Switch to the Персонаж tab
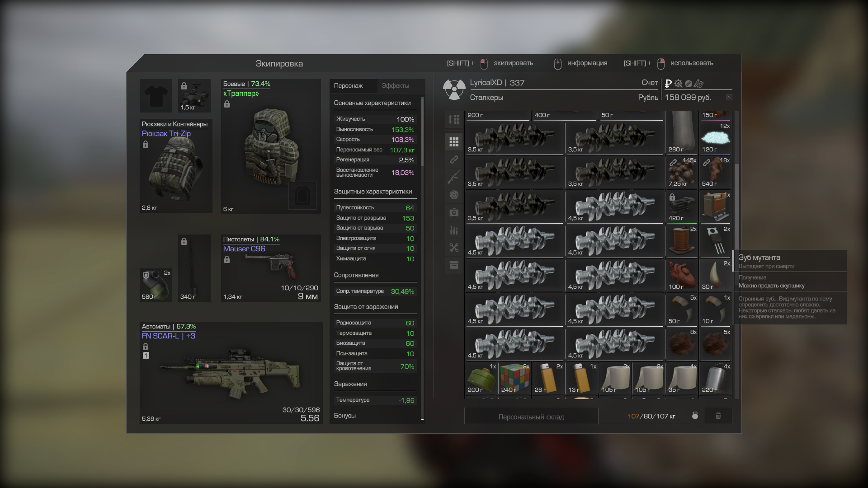 [x=353, y=86]
